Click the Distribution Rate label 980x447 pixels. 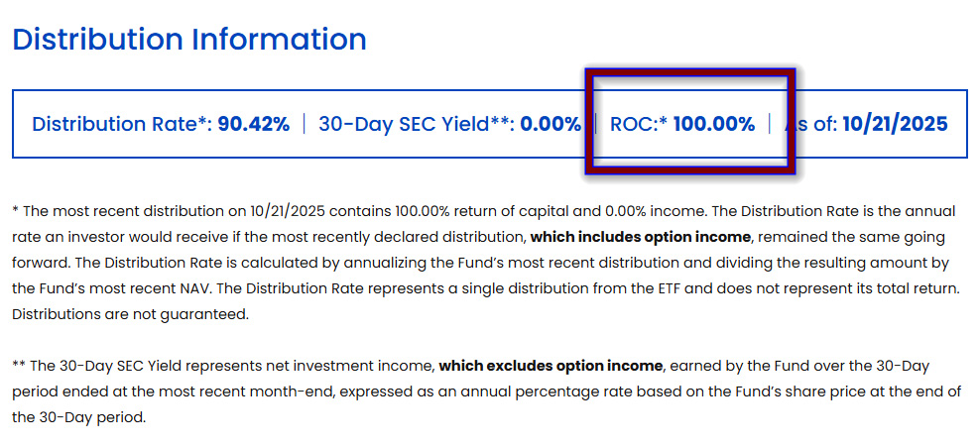(x=121, y=124)
